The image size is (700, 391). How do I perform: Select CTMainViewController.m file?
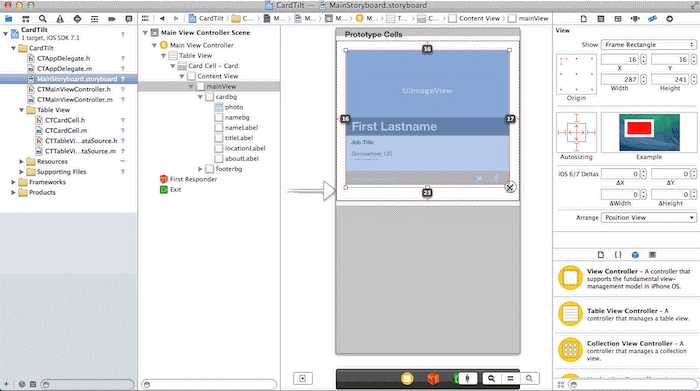(75, 100)
